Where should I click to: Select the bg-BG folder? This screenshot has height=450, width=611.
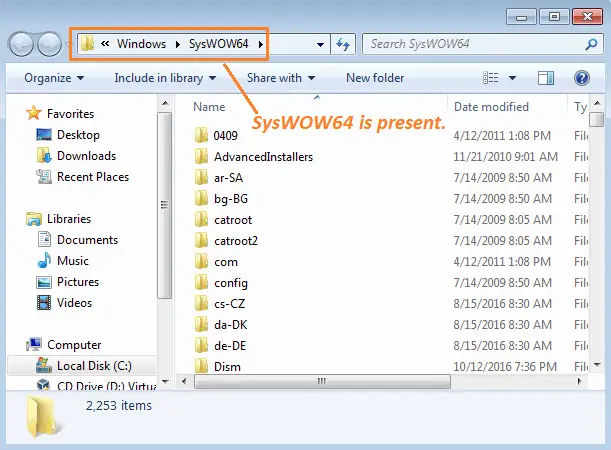pyautogui.click(x=231, y=199)
